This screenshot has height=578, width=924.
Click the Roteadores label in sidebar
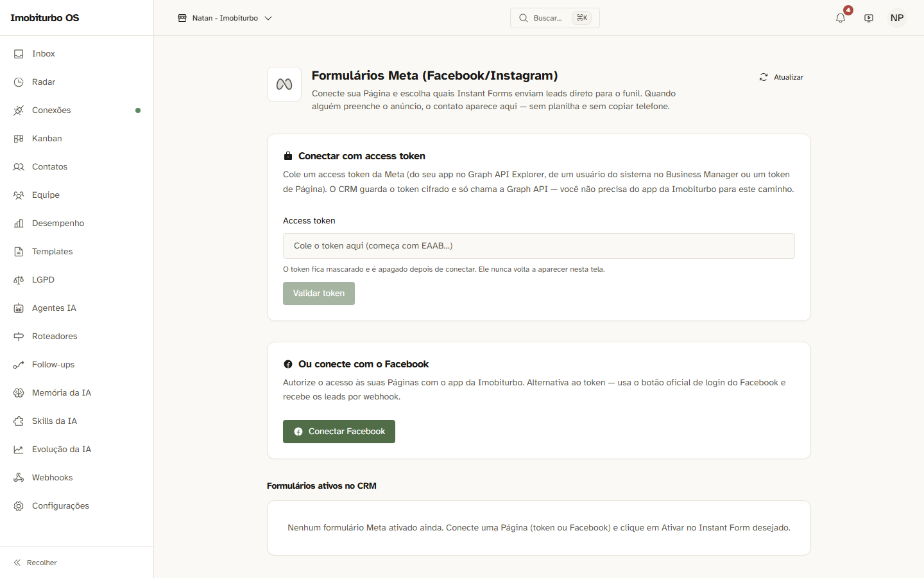coord(55,337)
